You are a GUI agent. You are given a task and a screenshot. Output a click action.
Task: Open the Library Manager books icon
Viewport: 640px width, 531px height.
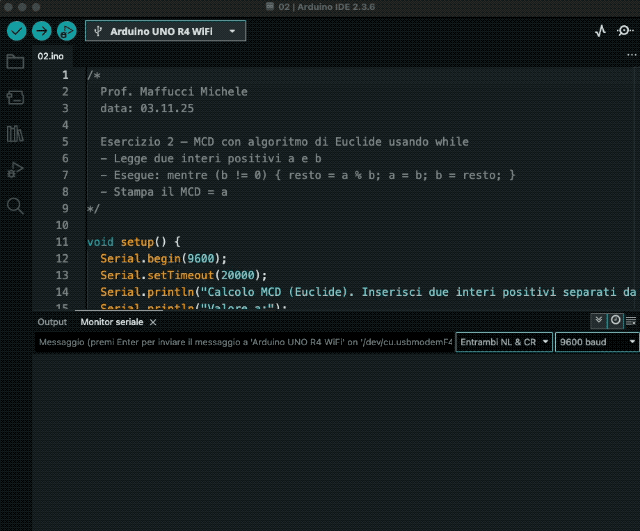tap(15, 133)
